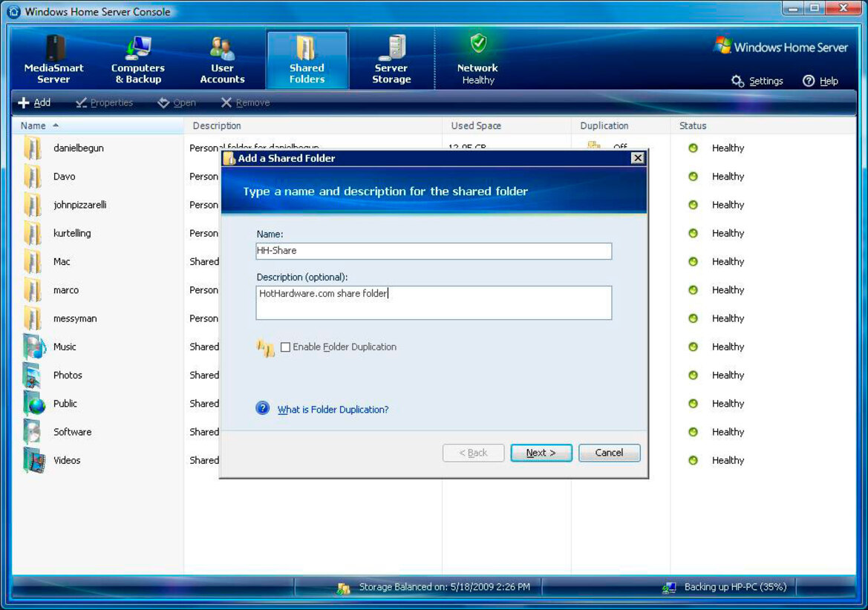Viewport: 868px width, 610px height.
Task: Select the messyman folder icon
Action: pyautogui.click(x=33, y=318)
